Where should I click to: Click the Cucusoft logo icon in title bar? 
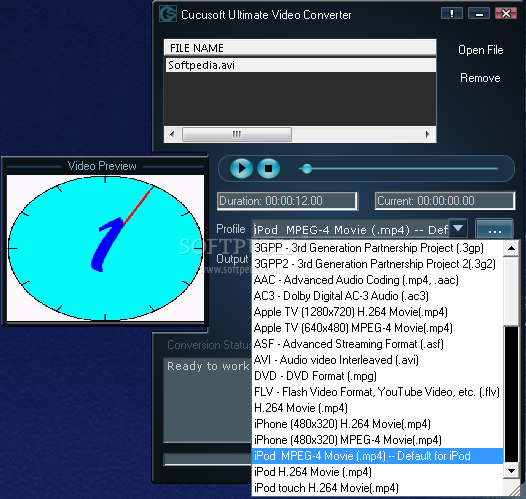tap(168, 14)
